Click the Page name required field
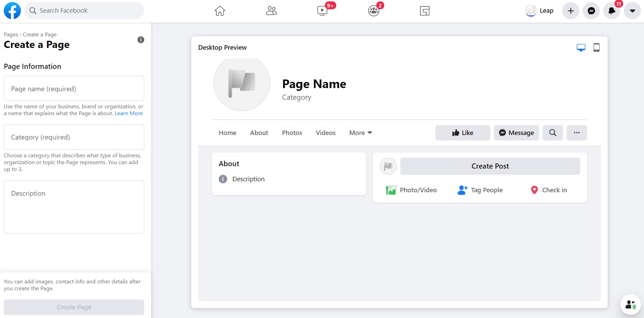Viewport: 644px width, 318px height. click(x=74, y=88)
